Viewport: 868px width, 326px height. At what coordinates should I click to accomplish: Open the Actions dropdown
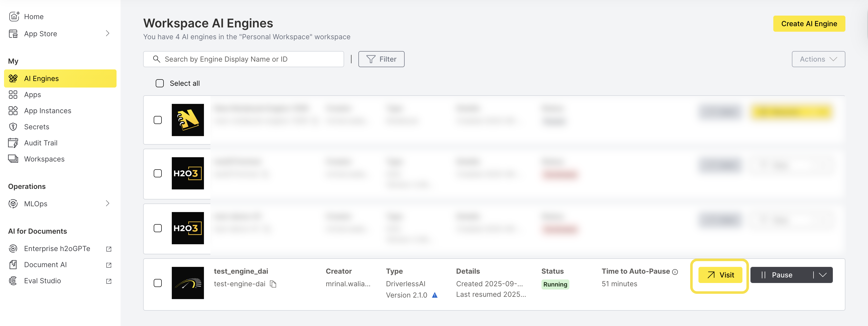click(818, 59)
